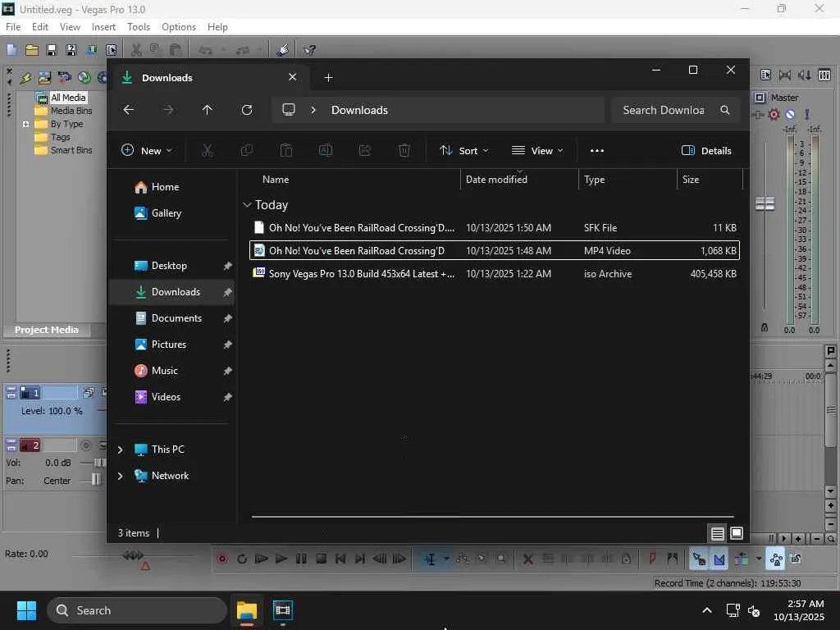Open the View dropdown in File Explorer toolbar
This screenshot has width=840, height=630.
click(537, 151)
